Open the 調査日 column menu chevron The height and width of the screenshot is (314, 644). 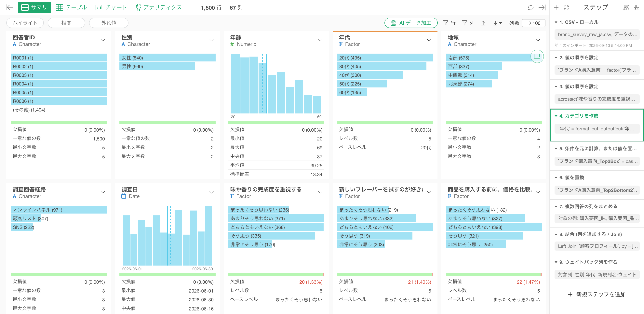(x=211, y=192)
